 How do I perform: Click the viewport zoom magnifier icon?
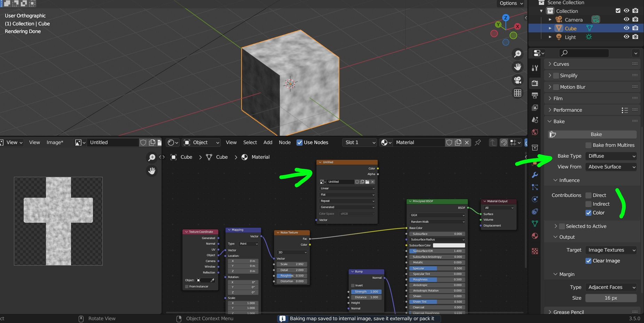518,54
